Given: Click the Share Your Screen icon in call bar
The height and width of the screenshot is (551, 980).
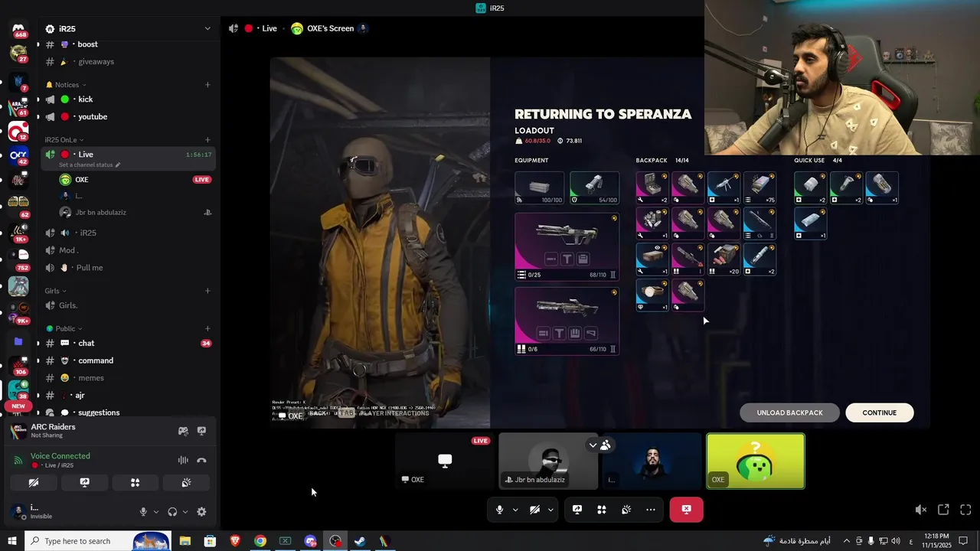Looking at the screenshot, I should coord(577,510).
